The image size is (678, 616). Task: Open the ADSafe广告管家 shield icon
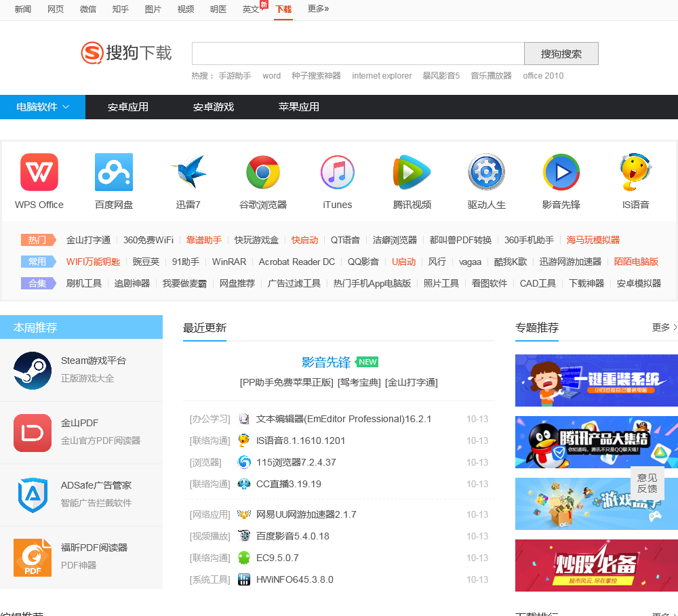[x=33, y=495]
